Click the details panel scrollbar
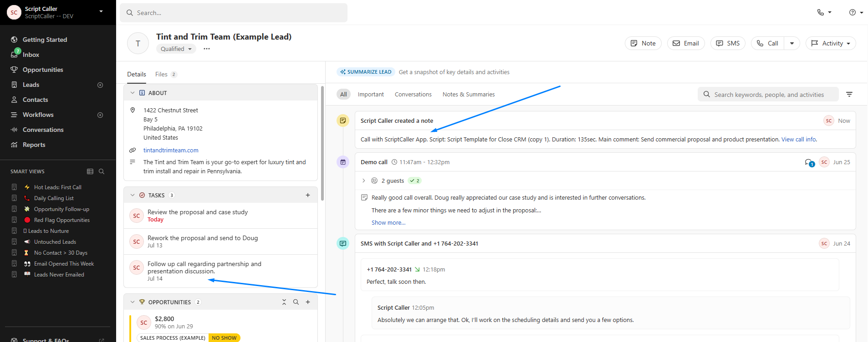 [322, 143]
